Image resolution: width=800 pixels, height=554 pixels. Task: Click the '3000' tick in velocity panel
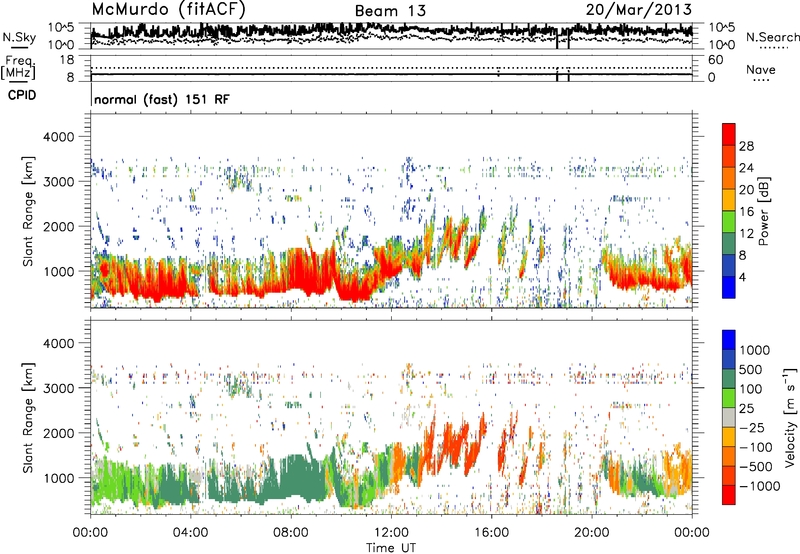[58, 388]
